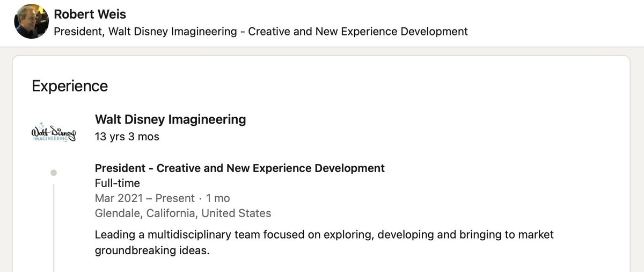
Task: Click the "13 yrs 3 mos" tenure text
Action: tap(127, 137)
